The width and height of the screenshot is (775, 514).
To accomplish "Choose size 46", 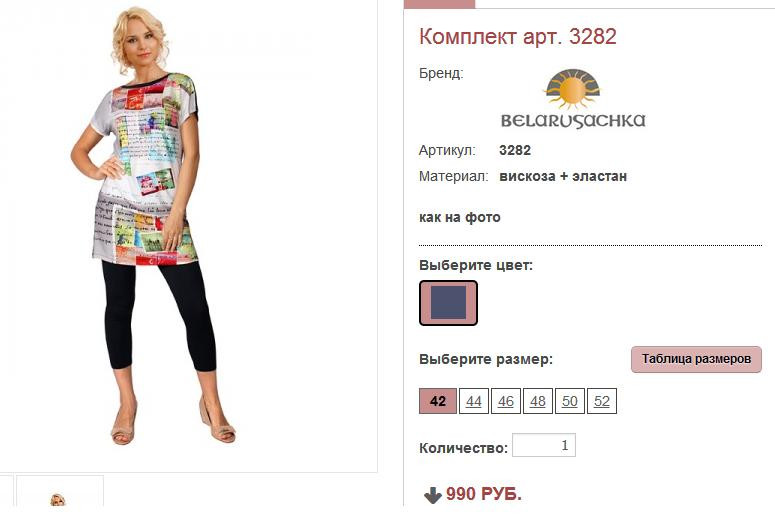I will click(506, 401).
